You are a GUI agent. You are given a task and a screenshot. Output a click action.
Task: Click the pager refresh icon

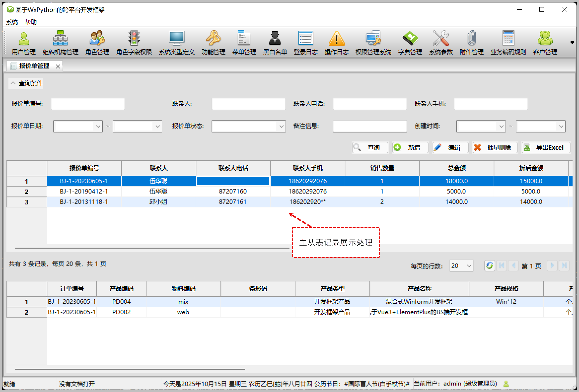tap(489, 265)
